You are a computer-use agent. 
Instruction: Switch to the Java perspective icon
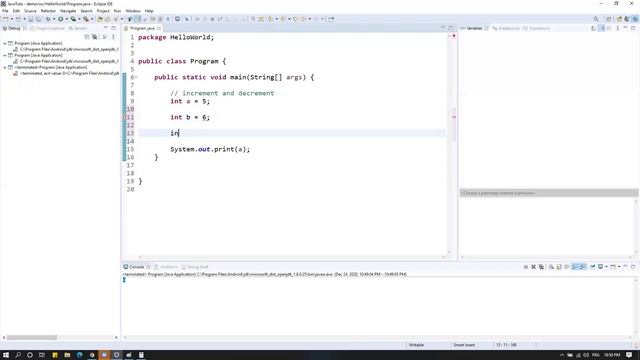pyautogui.click(x=627, y=19)
